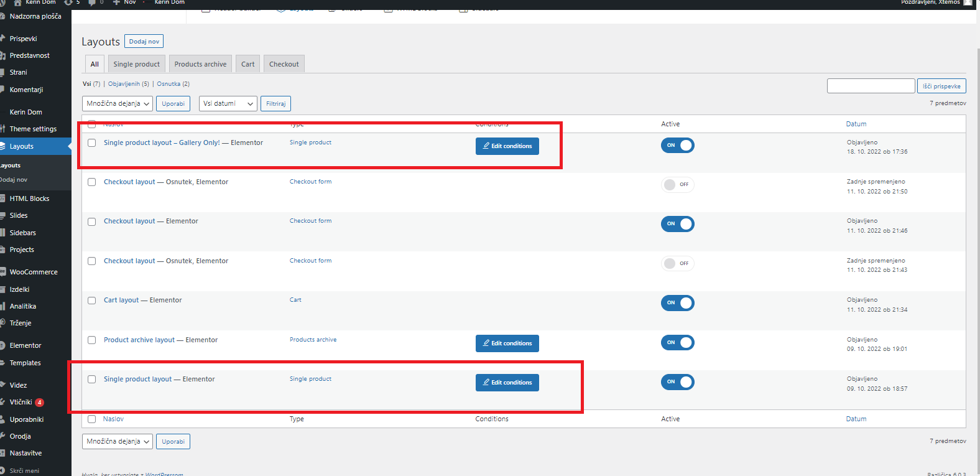Open the bottom Množična dejanja dropdown

(118, 441)
